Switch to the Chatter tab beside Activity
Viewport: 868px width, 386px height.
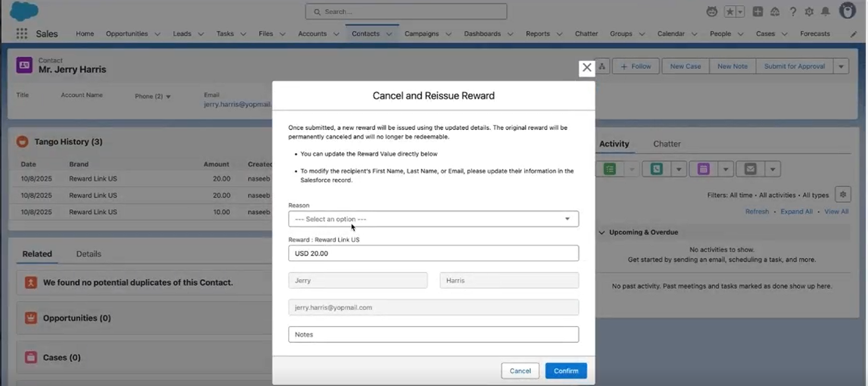click(667, 144)
